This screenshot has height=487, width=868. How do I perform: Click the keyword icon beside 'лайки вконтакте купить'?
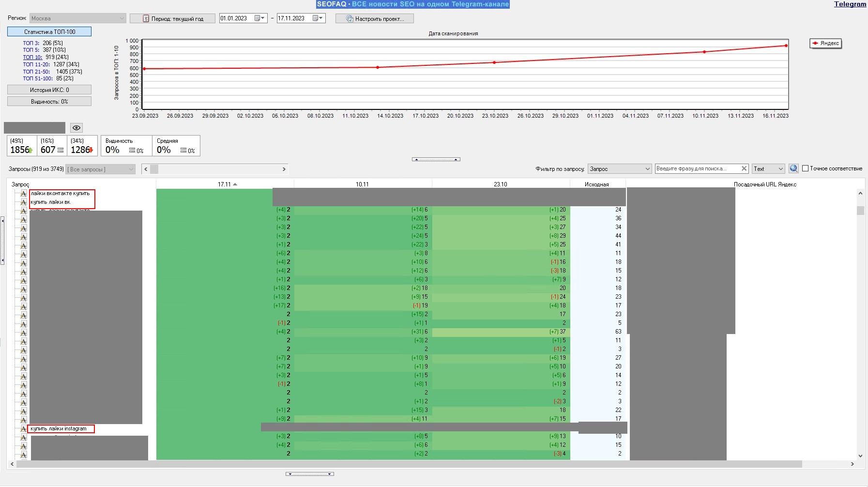tap(23, 194)
